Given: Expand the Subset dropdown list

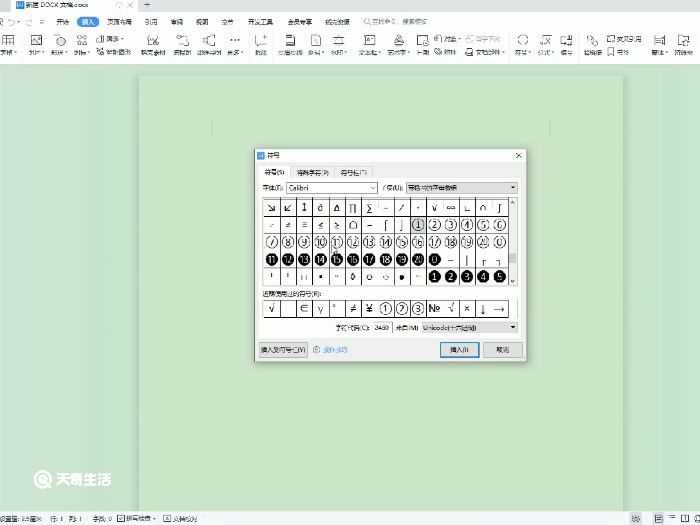Looking at the screenshot, I should (461, 188).
